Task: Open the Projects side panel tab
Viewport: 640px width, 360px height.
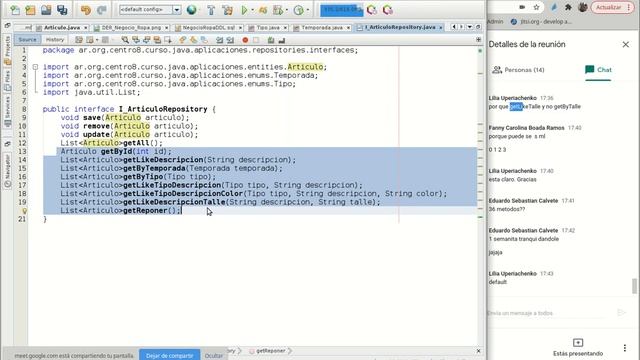Action: pos(7,50)
